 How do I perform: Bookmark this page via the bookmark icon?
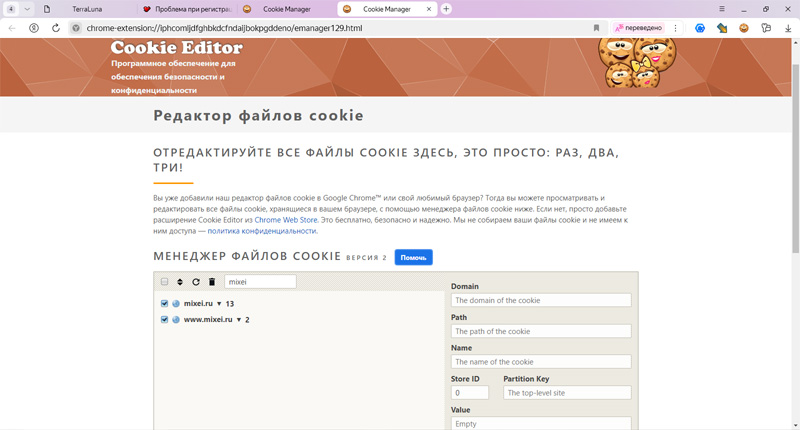(596, 28)
